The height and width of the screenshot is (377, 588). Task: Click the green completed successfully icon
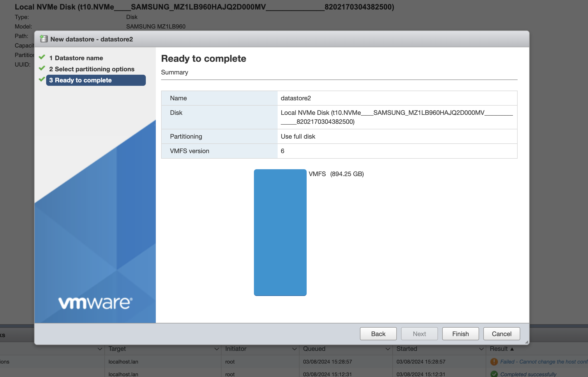(494, 374)
